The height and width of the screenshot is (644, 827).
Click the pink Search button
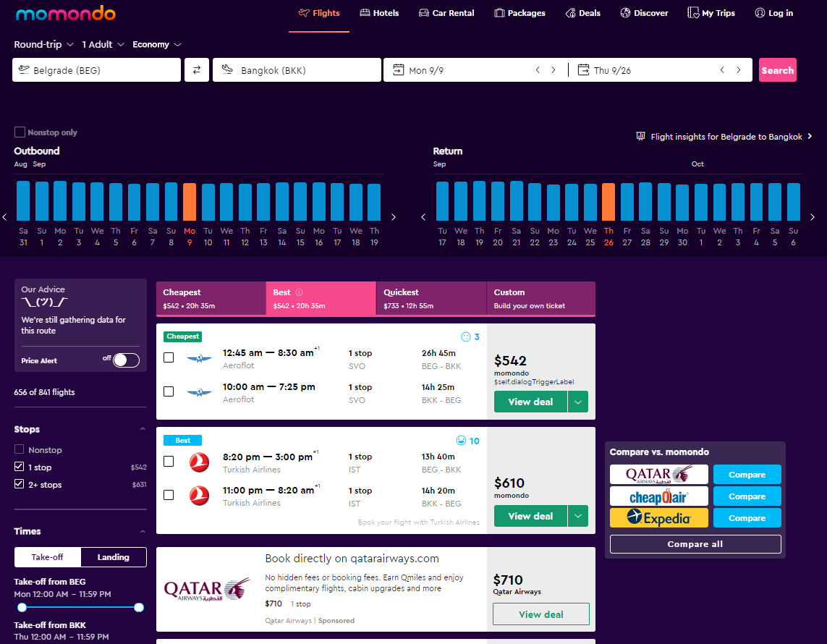777,70
